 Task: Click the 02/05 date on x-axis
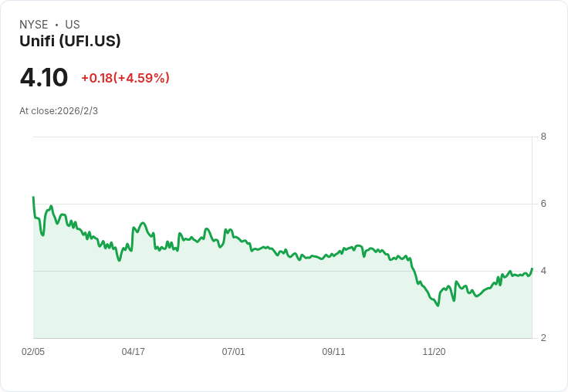click(33, 352)
